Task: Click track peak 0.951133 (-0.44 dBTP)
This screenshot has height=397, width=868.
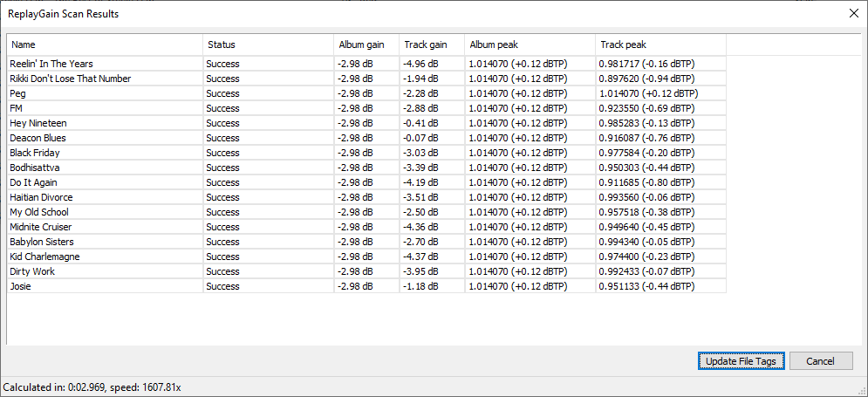Action: [x=646, y=286]
